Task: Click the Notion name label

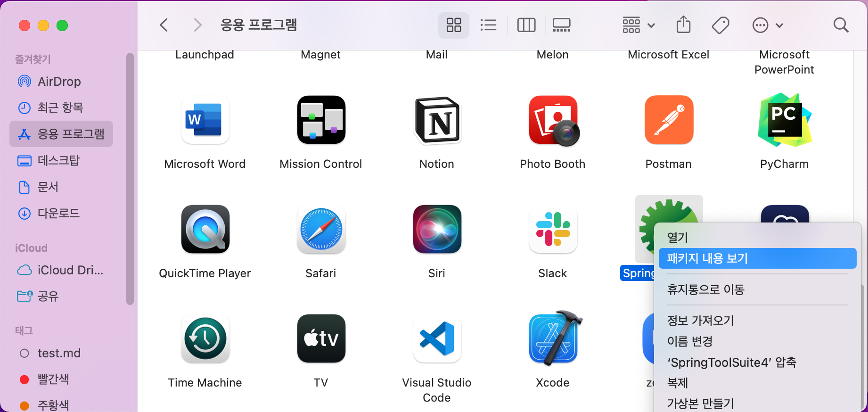Action: point(437,164)
